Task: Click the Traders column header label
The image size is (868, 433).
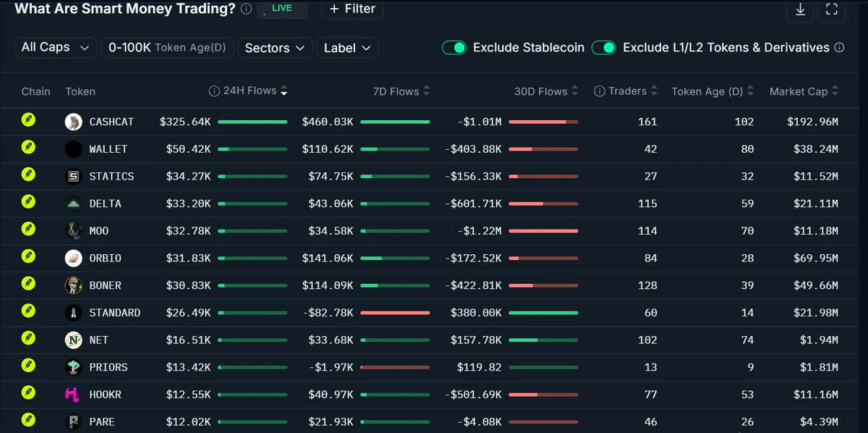Action: 627,91
